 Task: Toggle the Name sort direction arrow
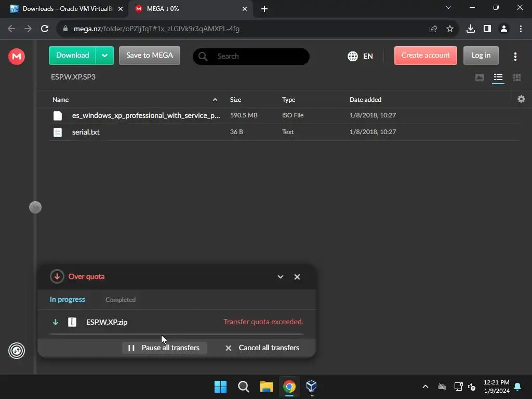pyautogui.click(x=215, y=99)
